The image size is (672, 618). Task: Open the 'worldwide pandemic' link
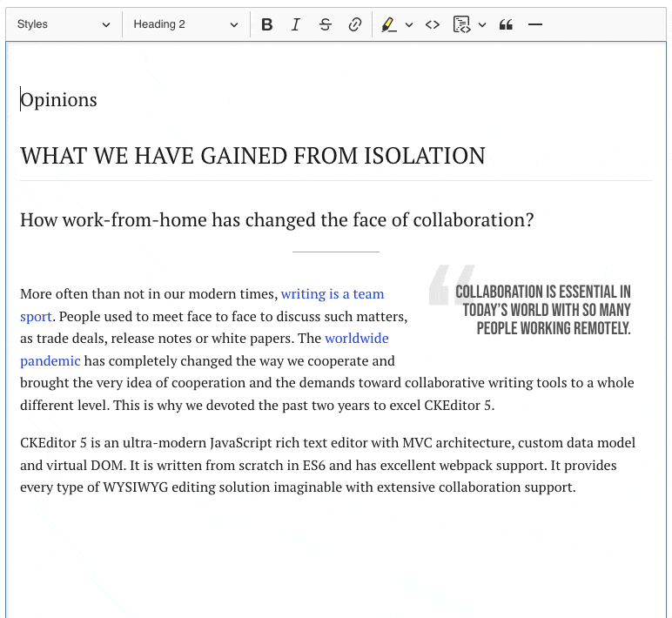357,339
